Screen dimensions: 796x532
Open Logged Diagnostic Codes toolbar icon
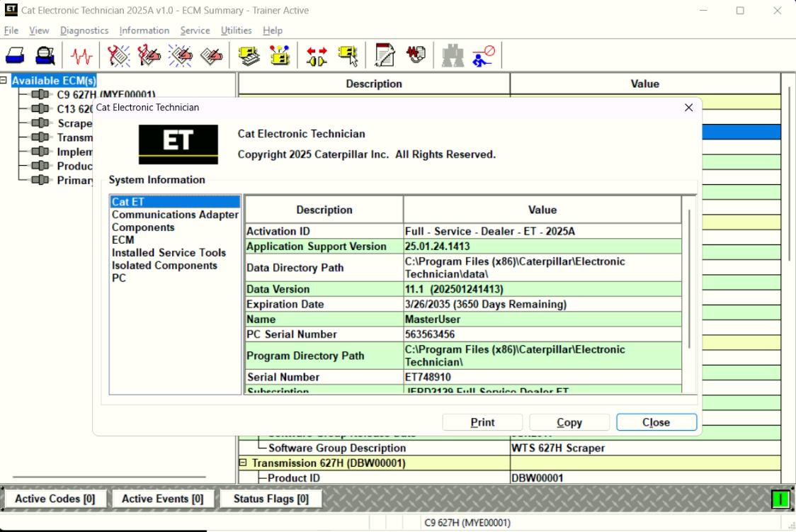coord(149,55)
